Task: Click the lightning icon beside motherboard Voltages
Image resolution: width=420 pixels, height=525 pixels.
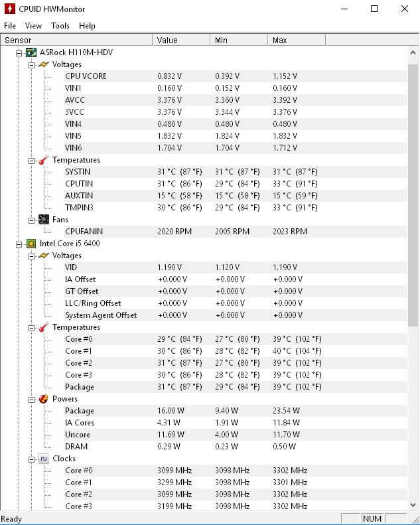Action: coord(44,64)
